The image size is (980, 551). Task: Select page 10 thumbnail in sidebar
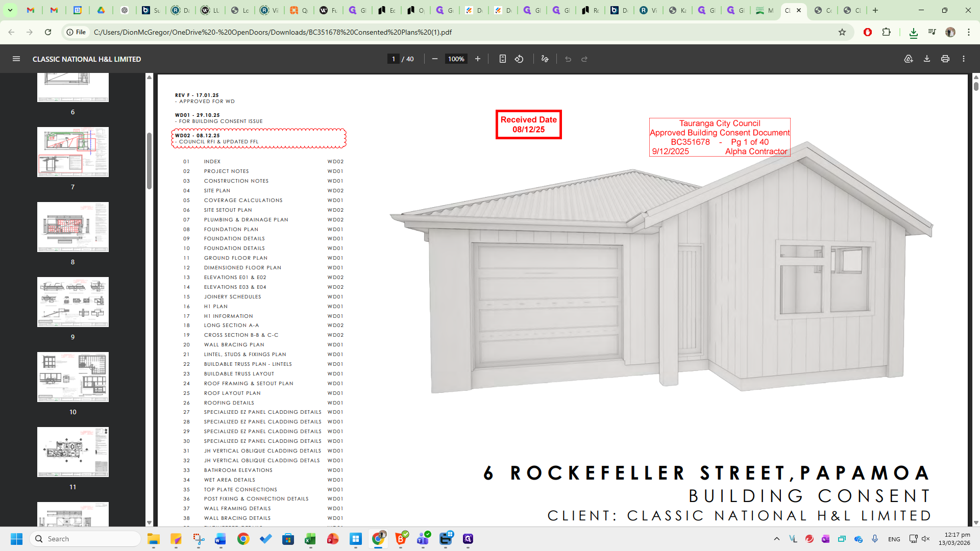point(73,377)
